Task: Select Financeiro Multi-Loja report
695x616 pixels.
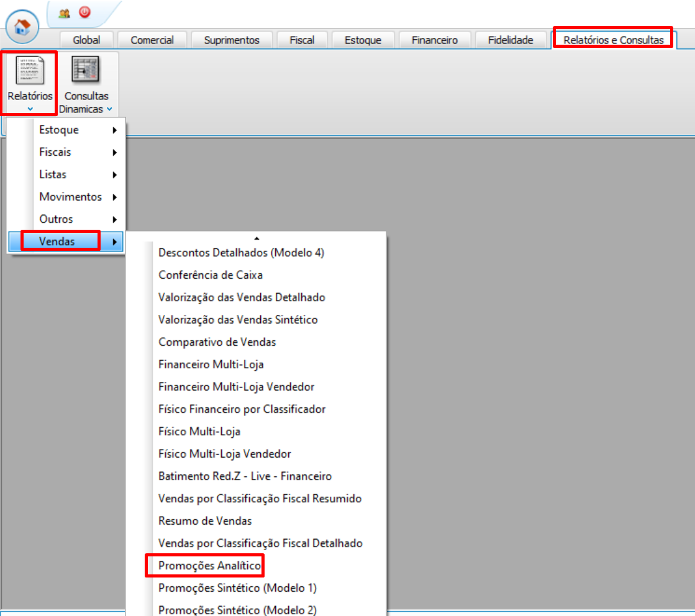Action: click(211, 365)
